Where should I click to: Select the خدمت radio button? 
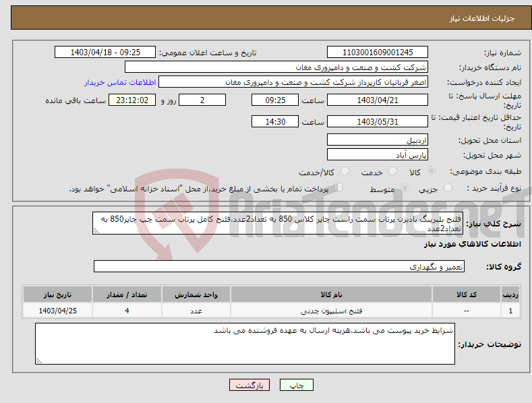click(x=392, y=171)
